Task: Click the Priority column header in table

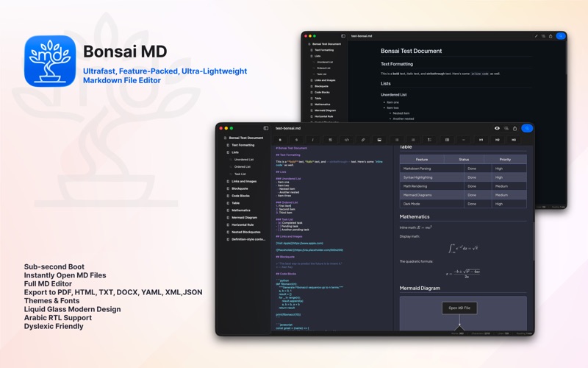Action: [505, 160]
